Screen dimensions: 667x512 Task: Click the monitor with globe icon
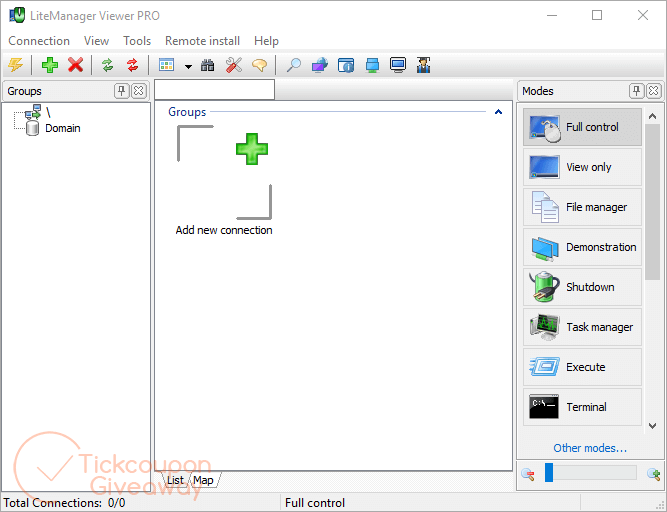pyautogui.click(x=320, y=65)
